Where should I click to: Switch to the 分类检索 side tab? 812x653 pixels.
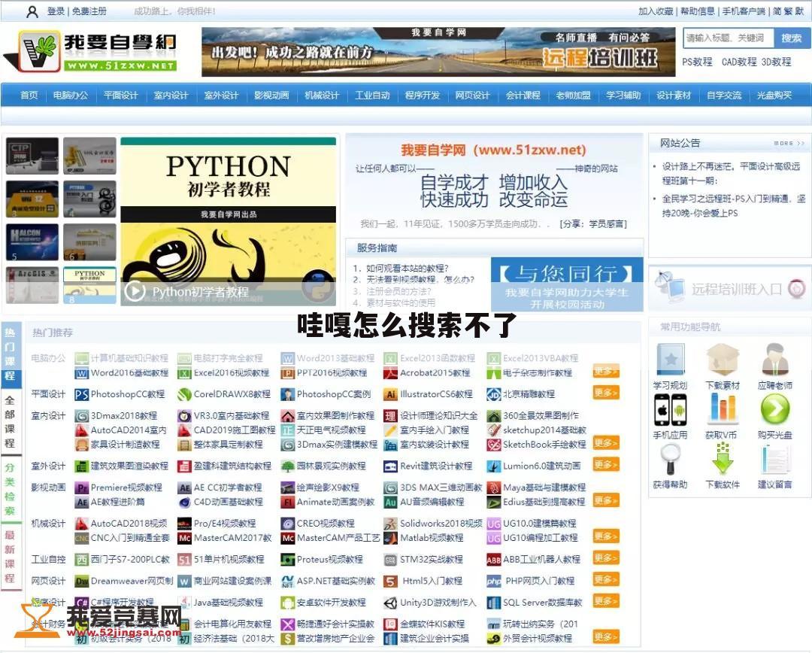pos(11,489)
